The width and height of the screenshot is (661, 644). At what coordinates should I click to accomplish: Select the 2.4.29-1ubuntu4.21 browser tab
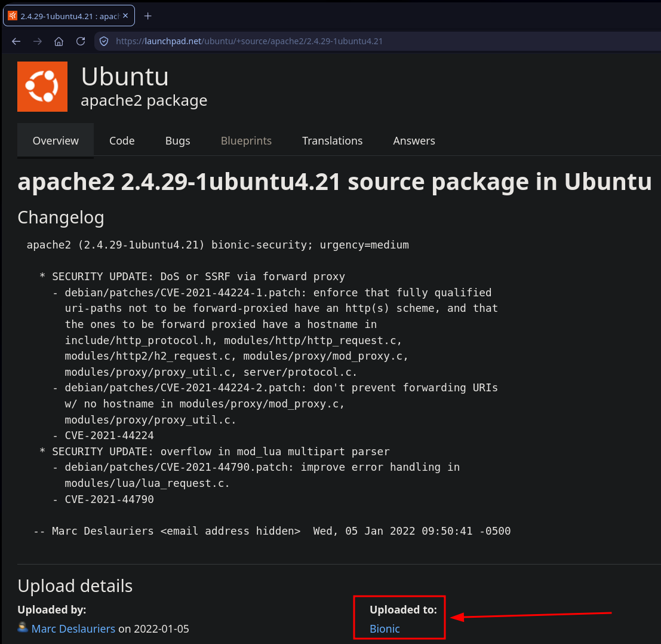pos(69,16)
